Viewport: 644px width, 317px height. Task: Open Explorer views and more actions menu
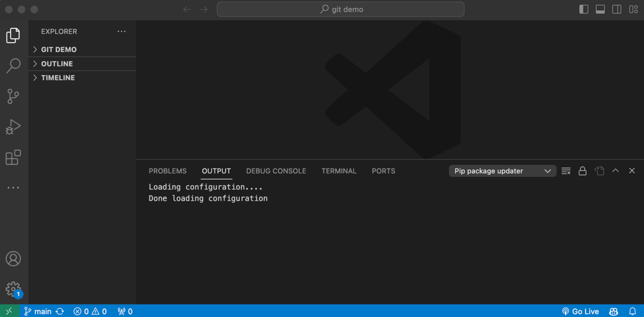122,31
